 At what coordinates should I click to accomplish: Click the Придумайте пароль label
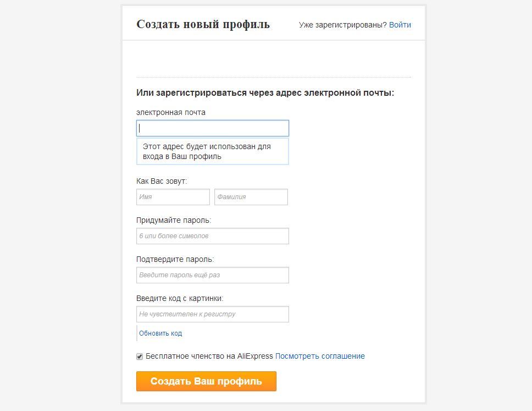[174, 220]
